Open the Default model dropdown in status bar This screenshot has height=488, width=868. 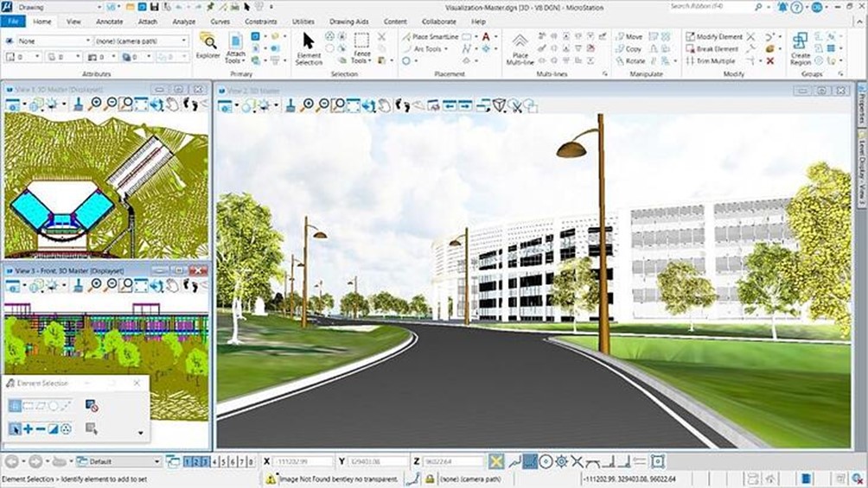tap(118, 462)
